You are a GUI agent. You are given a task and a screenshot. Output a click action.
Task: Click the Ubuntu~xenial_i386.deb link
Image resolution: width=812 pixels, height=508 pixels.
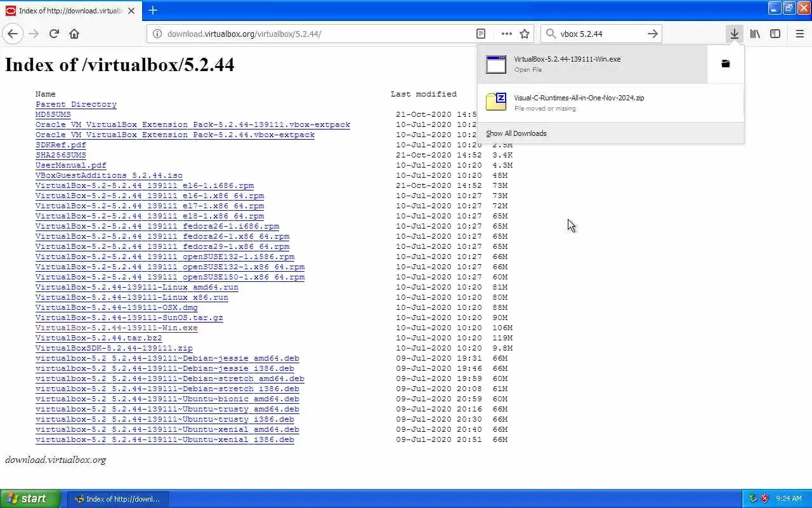click(165, 439)
